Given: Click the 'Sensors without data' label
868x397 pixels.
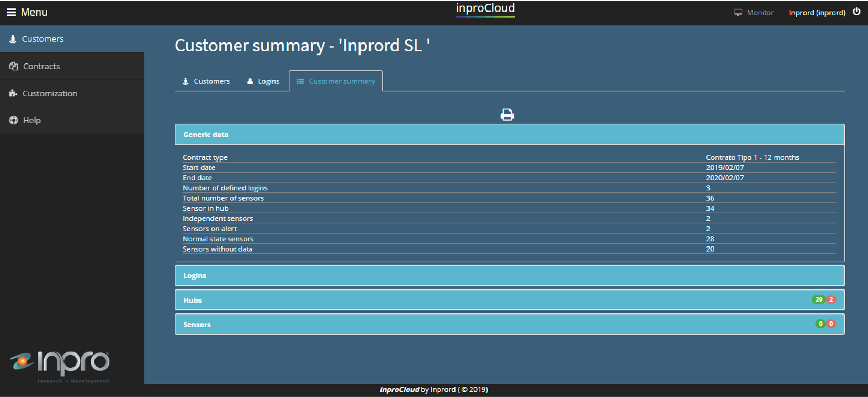Looking at the screenshot, I should (218, 249).
